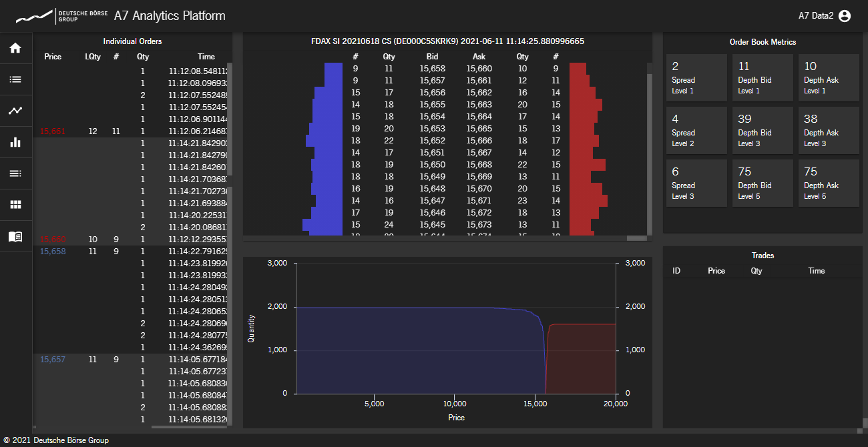The image size is (868, 447).
Task: Select the 15,661 price row in Individual Orders
Action: pos(53,131)
